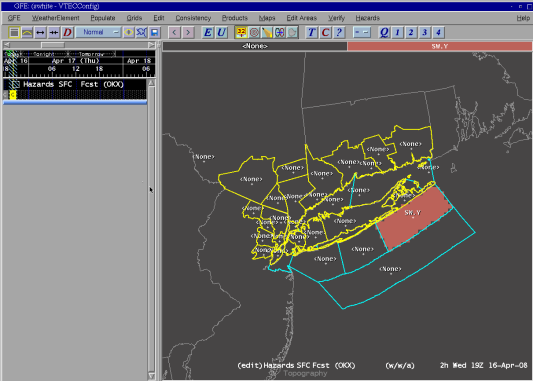Click the blue E toolbar icon
Image resolution: width=533 pixels, height=381 pixels.
point(207,32)
